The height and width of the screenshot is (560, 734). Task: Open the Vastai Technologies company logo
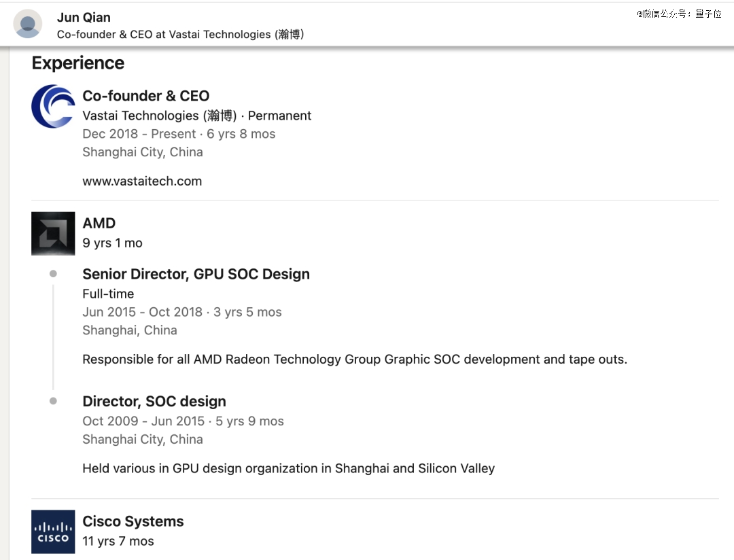[x=53, y=106]
